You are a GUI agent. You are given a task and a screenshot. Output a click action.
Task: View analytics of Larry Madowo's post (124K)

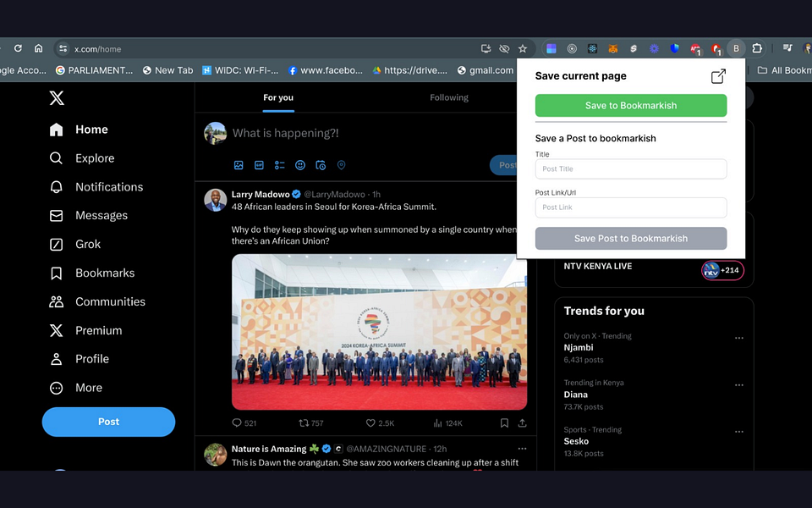pyautogui.click(x=447, y=423)
